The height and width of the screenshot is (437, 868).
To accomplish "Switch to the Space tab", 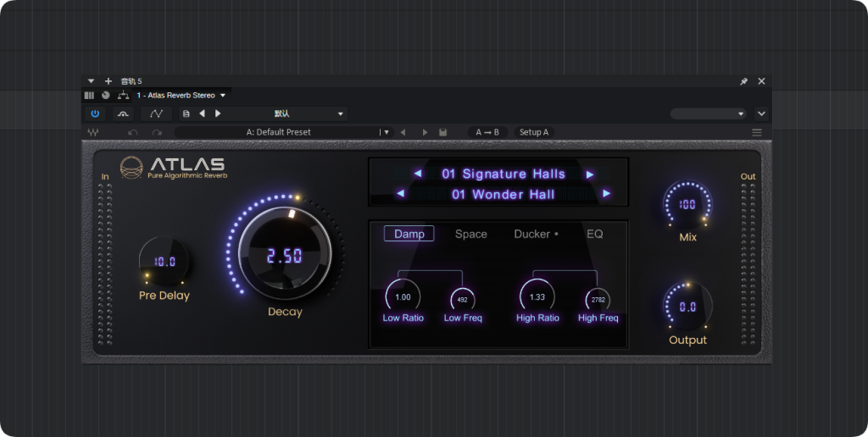I will [x=471, y=234].
